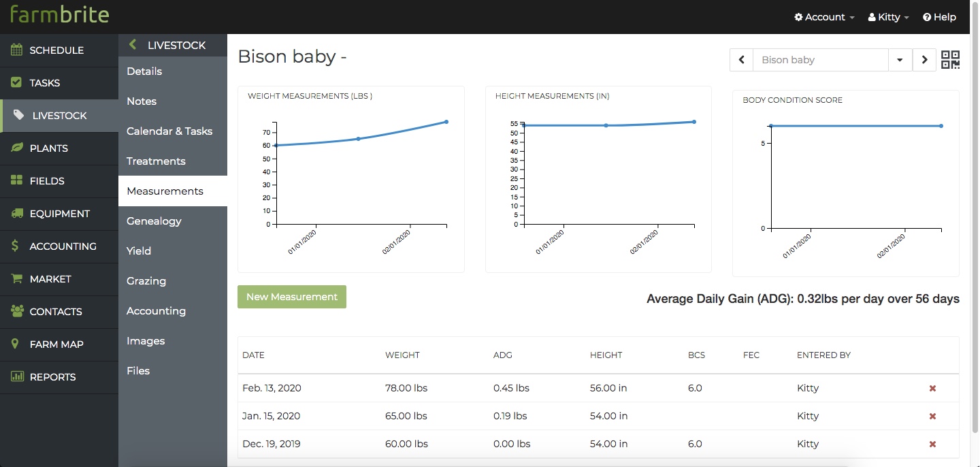980x467 pixels.
Task: Click the Bison baby search field
Action: [x=820, y=60]
